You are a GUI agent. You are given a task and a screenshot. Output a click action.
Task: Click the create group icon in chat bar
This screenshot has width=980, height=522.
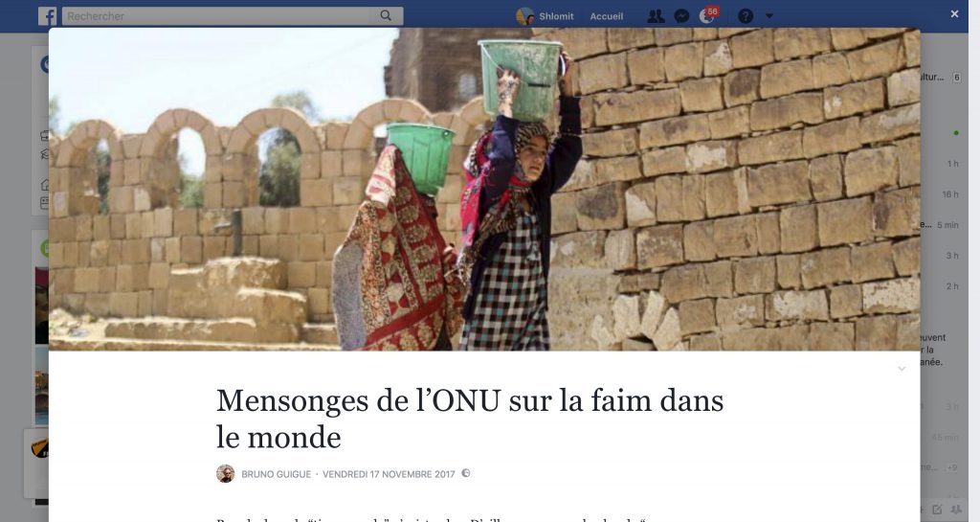tap(956, 510)
